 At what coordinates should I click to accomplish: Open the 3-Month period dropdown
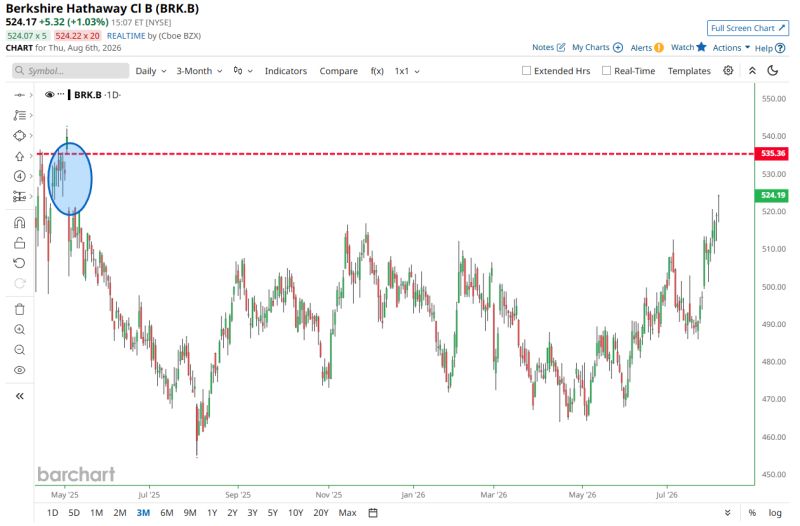click(199, 71)
